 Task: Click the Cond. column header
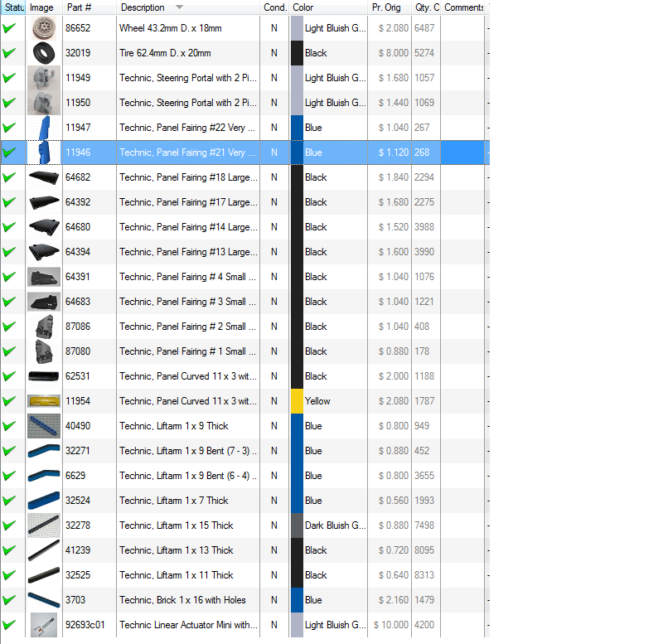pyautogui.click(x=274, y=7)
